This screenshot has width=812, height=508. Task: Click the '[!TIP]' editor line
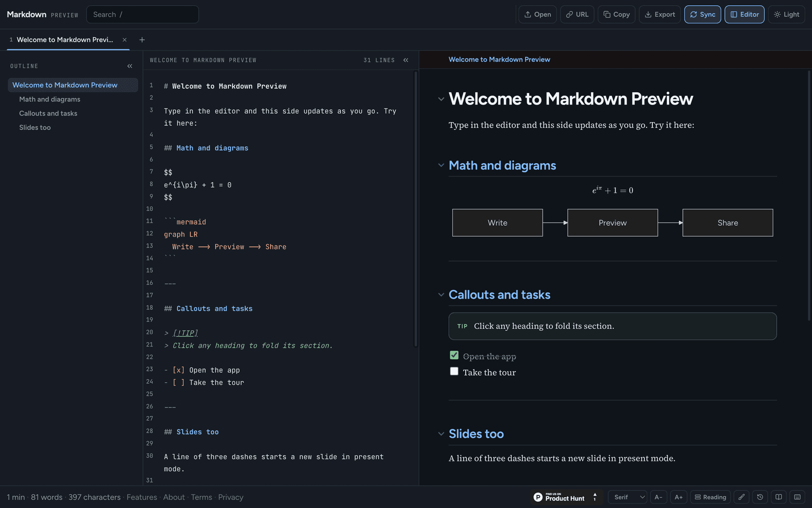[181, 333]
